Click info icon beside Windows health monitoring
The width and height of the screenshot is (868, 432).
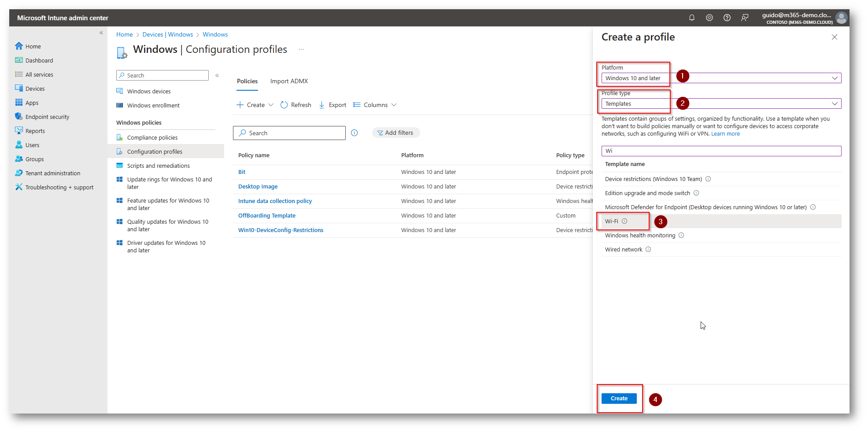[681, 235]
